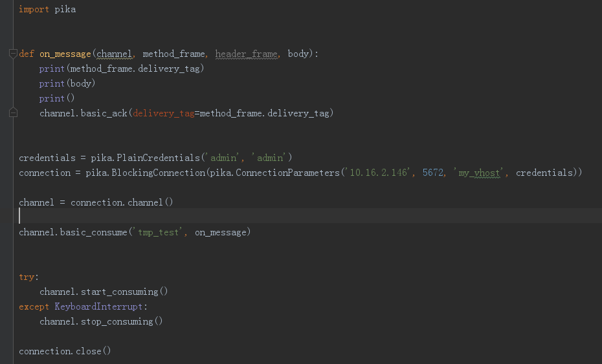Click the 'credentials' variable assignment
The width and height of the screenshot is (602, 364).
click(x=47, y=158)
